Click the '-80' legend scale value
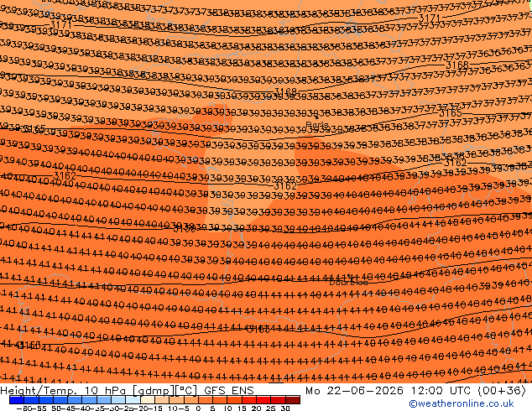The width and height of the screenshot is (532, 411). (23, 408)
